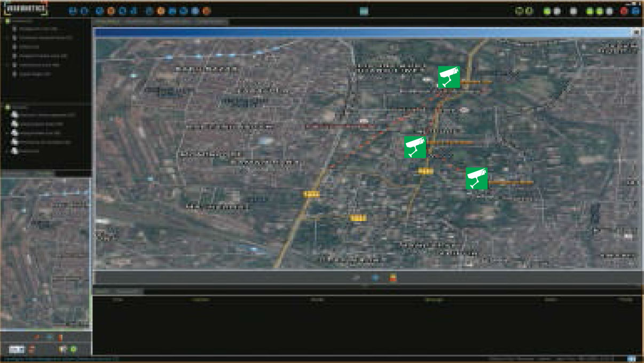Toggle the orange lock icon below the map
The width and height of the screenshot is (644, 363).
coord(392,278)
